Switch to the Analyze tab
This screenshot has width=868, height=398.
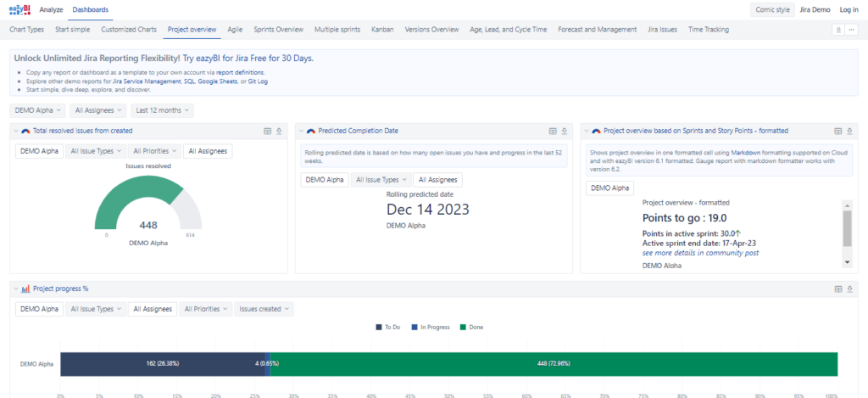click(51, 9)
